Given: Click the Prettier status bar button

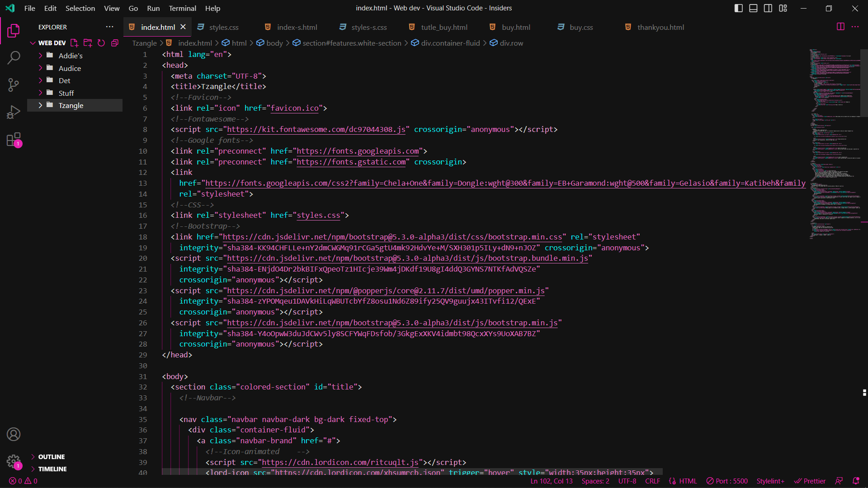Looking at the screenshot, I should pos(810,481).
